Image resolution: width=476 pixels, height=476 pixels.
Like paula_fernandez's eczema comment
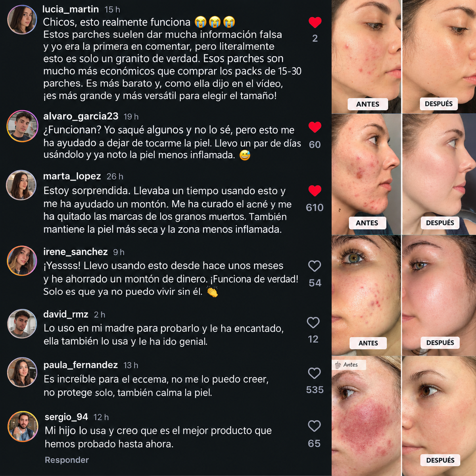coord(315,373)
